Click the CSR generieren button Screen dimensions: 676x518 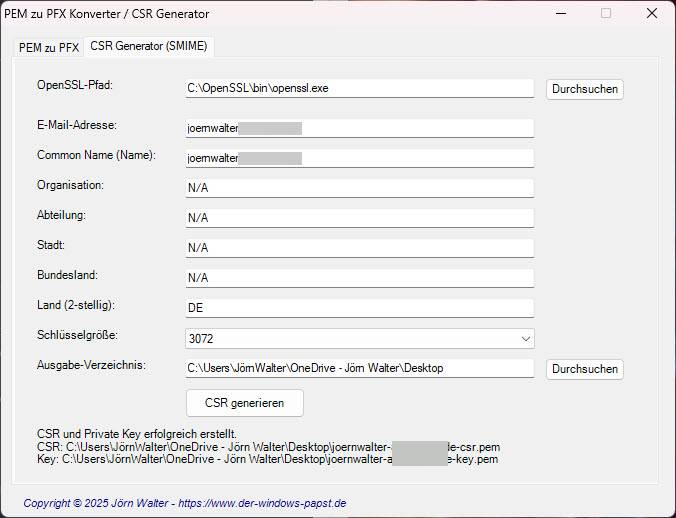(245, 403)
